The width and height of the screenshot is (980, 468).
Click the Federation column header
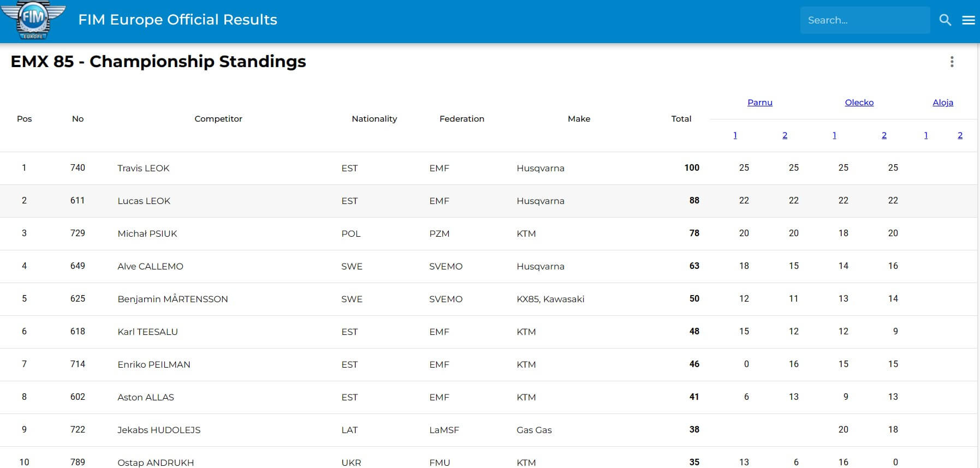coord(462,119)
